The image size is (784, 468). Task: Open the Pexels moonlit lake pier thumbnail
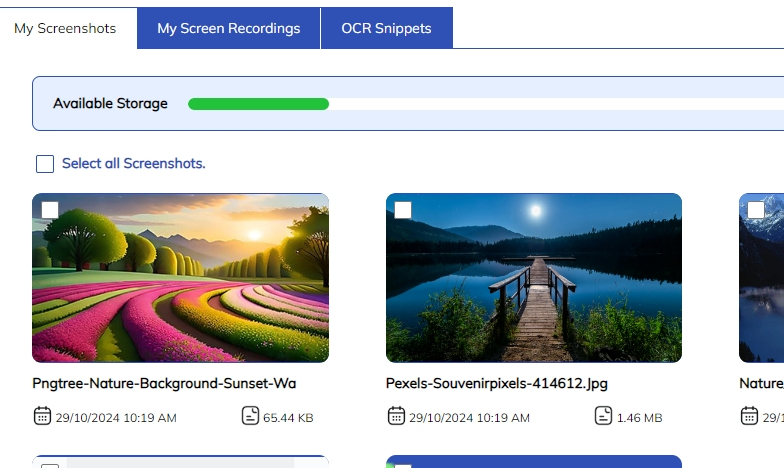click(534, 278)
